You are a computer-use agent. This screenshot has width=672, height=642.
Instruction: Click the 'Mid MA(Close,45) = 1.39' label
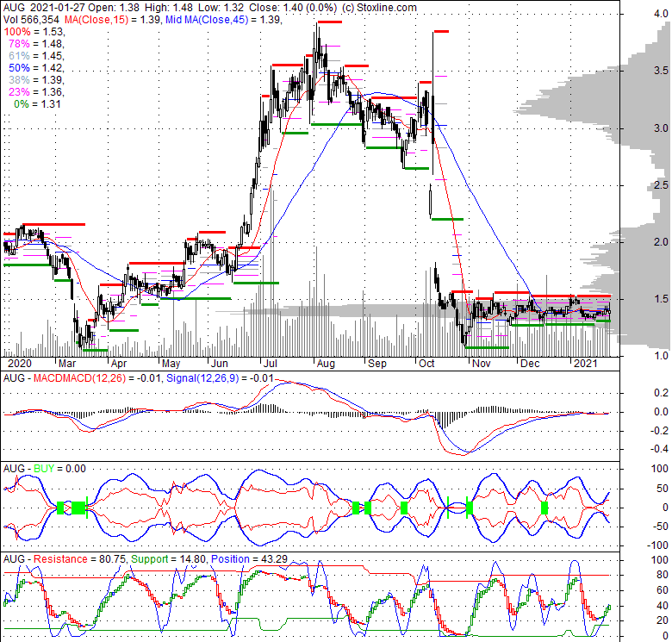pos(224,20)
